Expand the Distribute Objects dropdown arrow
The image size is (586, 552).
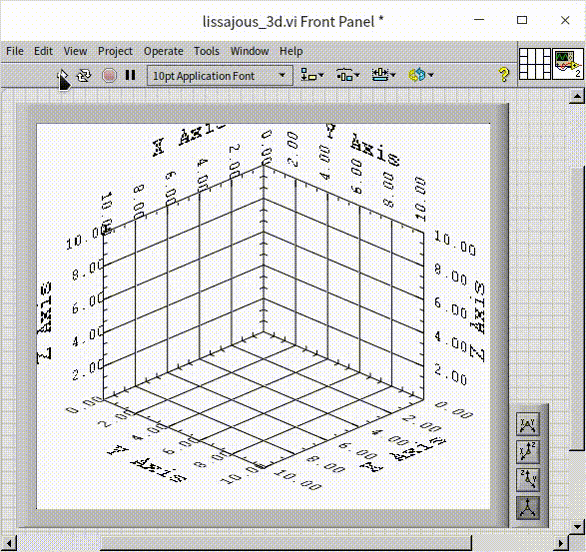coord(357,76)
